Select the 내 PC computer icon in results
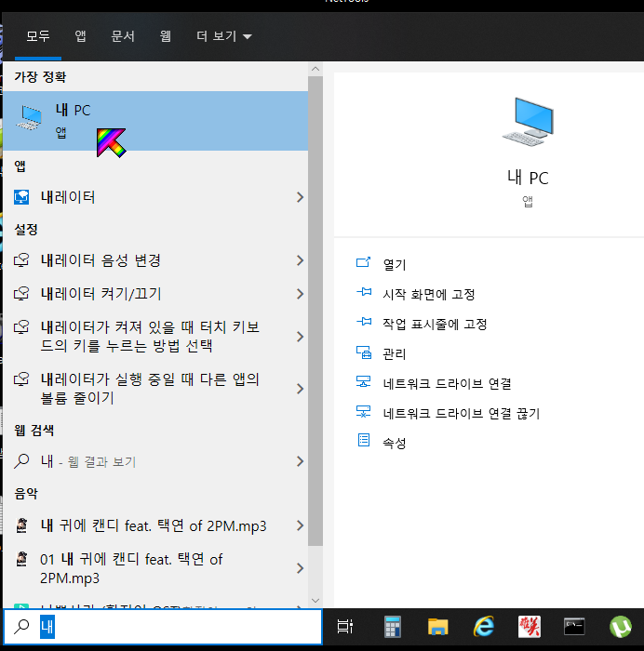 [29, 117]
